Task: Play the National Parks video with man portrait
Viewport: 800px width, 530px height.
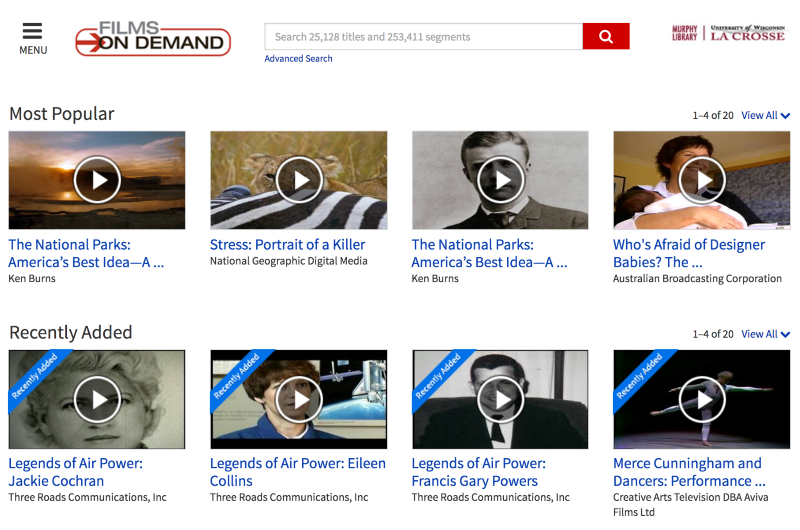Action: 501,180
